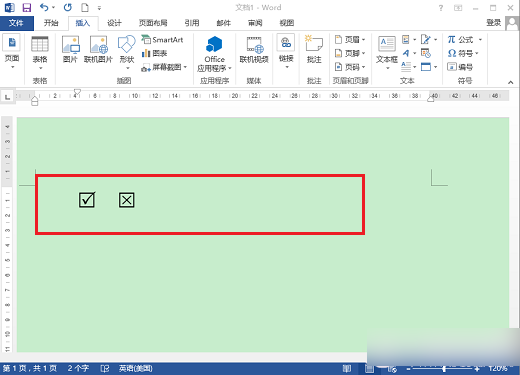This screenshot has width=520, height=375.
Task: Click the WordArt icon in 文本 group
Action: click(x=406, y=53)
